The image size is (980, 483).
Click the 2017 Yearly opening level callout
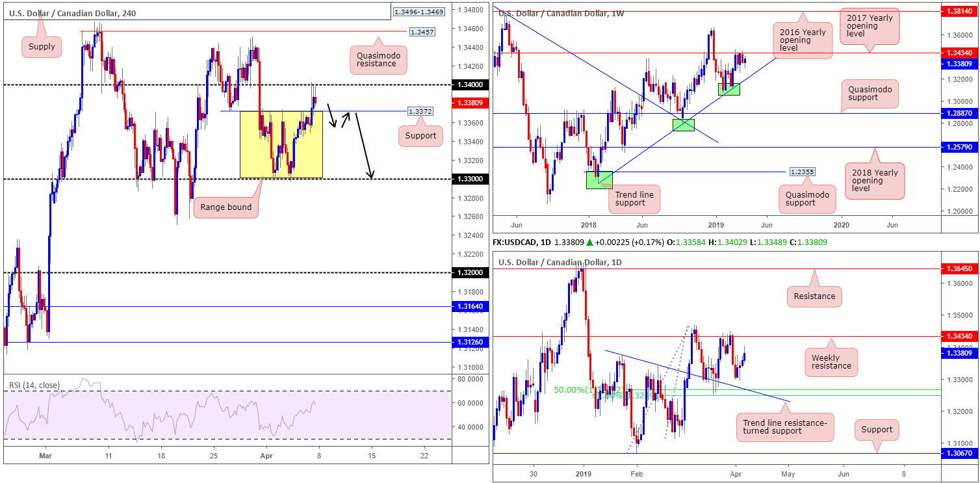(x=871, y=26)
